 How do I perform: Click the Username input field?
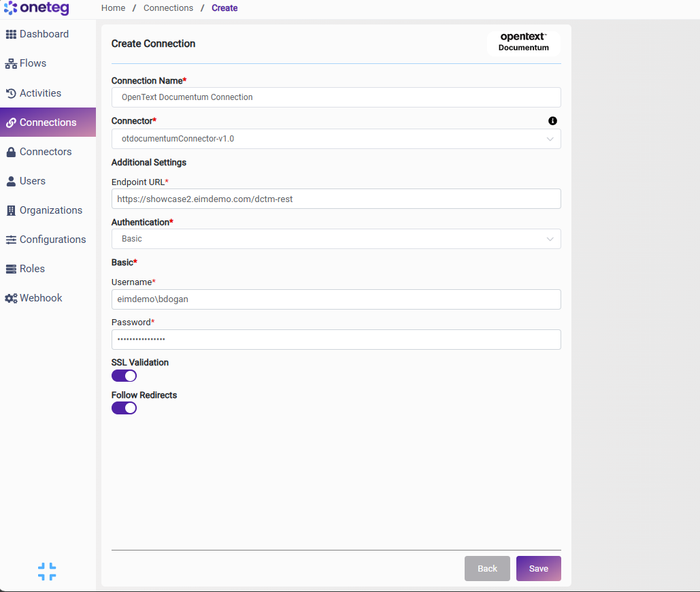coord(336,299)
